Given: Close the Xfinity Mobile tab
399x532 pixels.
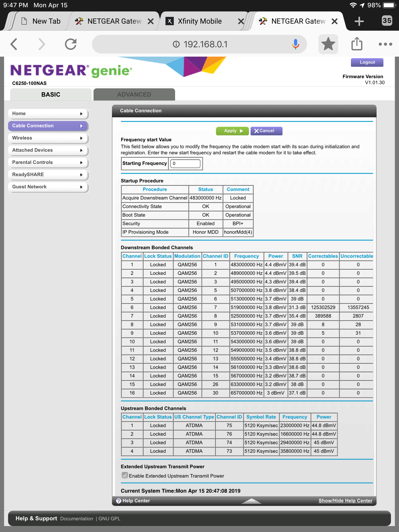Looking at the screenshot, I should pyautogui.click(x=241, y=21).
